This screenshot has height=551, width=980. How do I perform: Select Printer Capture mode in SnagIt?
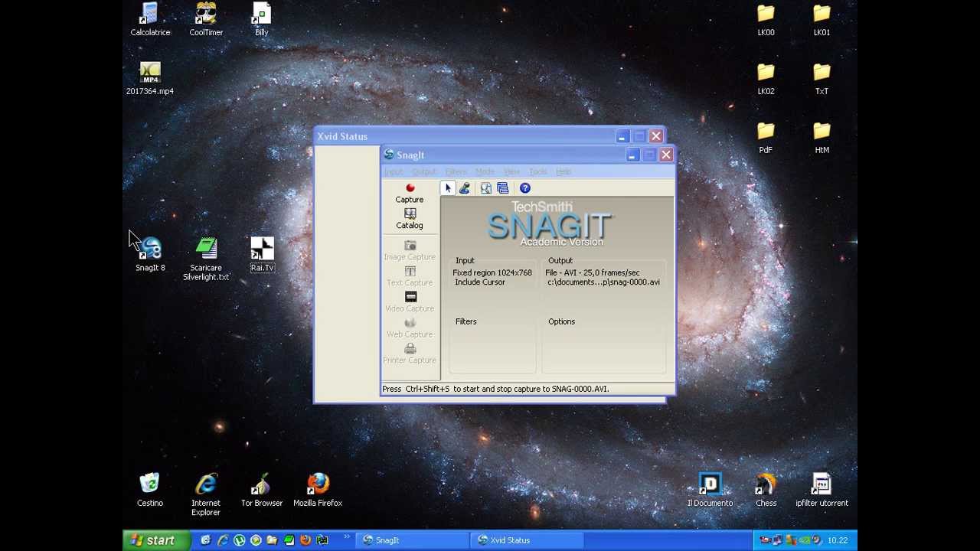[410, 354]
